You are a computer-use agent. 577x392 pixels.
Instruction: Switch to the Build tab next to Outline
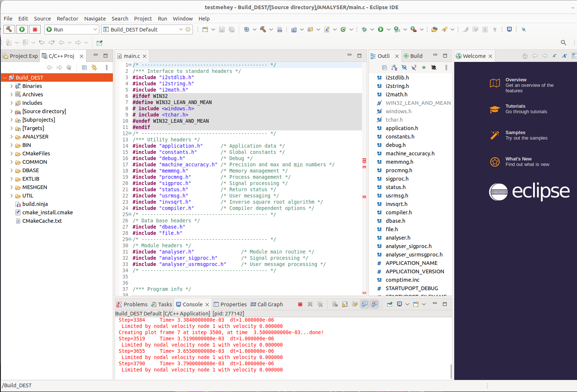pyautogui.click(x=413, y=56)
